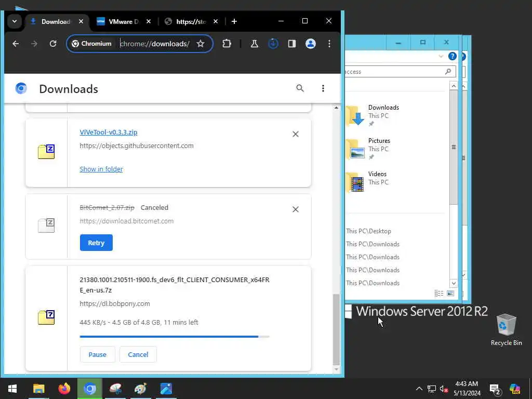Open the Chromium three-dot main menu
Viewport: 532px width, 399px height.
coord(329,44)
